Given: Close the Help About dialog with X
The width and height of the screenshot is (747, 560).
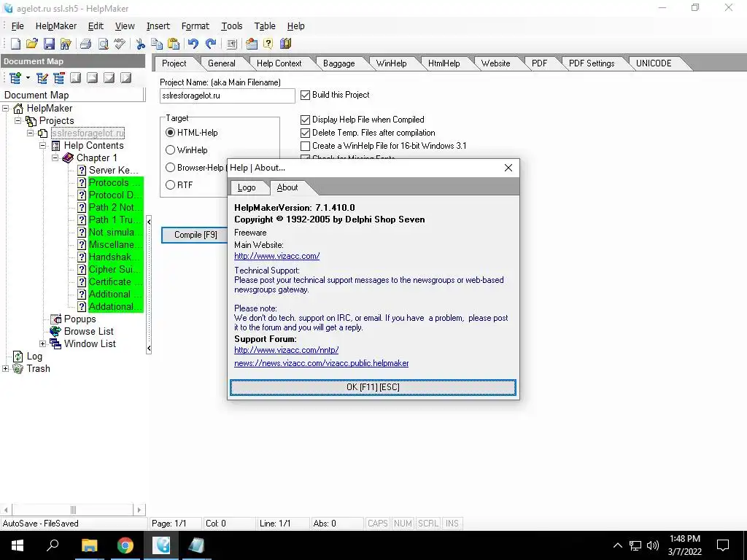Looking at the screenshot, I should pos(508,168).
